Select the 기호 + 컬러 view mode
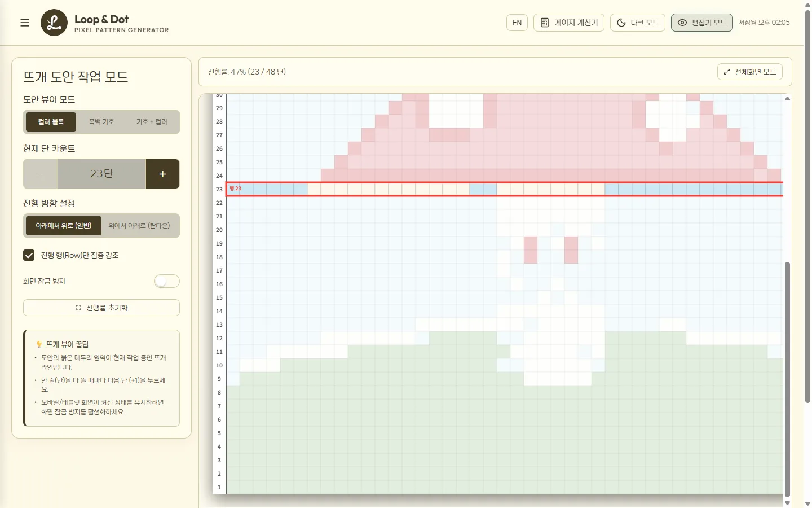 [x=152, y=122]
